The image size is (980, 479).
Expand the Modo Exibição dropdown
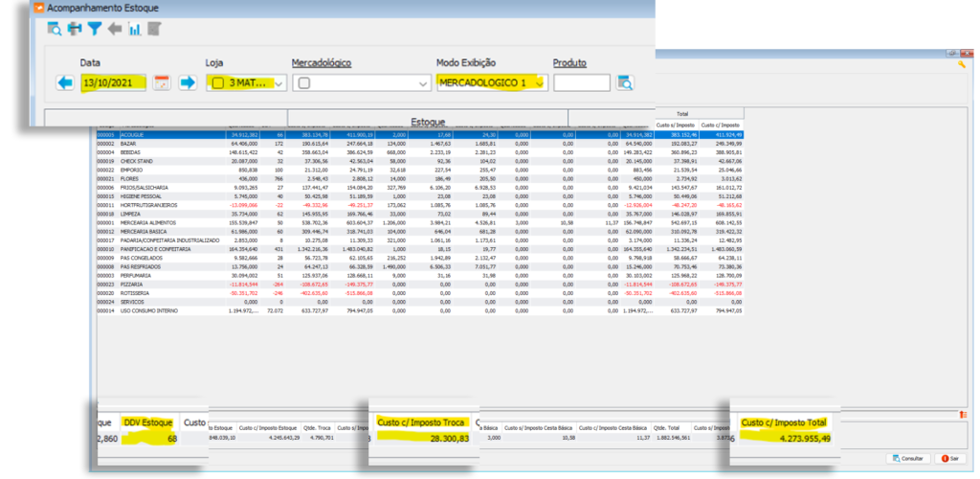coord(540,83)
